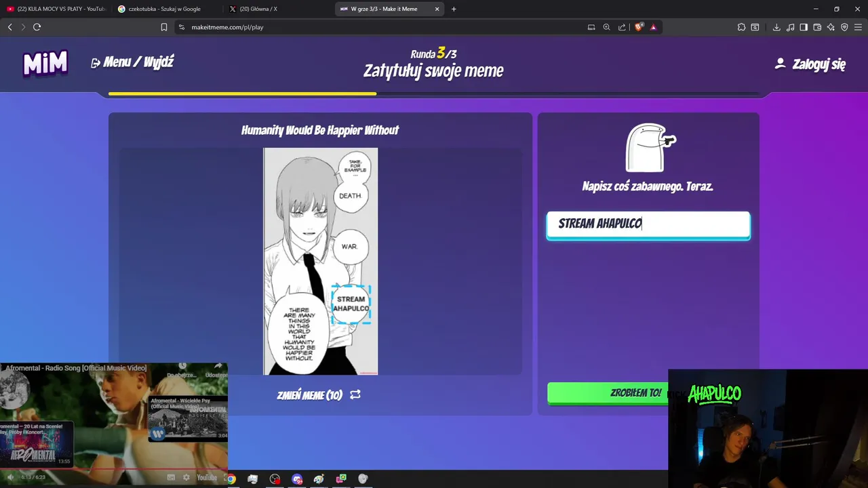Screen dimensions: 868x488
Task: Click the tab search toolbar icon
Action: [x=755, y=27]
